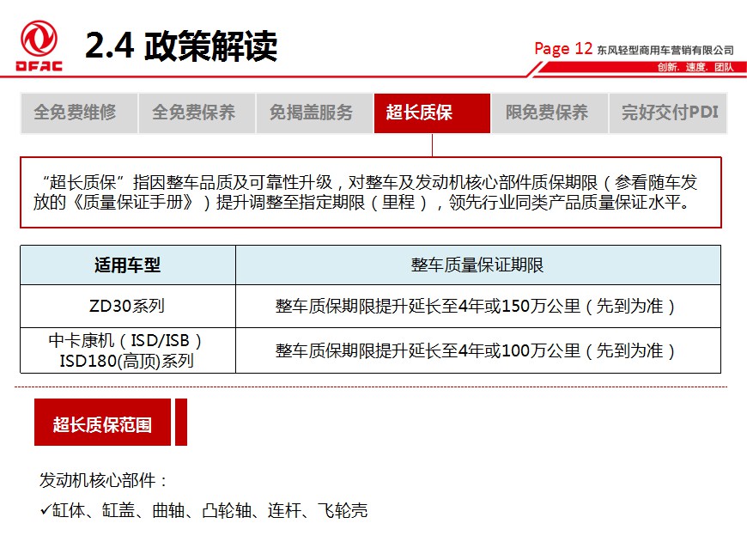The width and height of the screenshot is (747, 560).
Task: Click the red-bordered policy description box
Action: point(373,191)
